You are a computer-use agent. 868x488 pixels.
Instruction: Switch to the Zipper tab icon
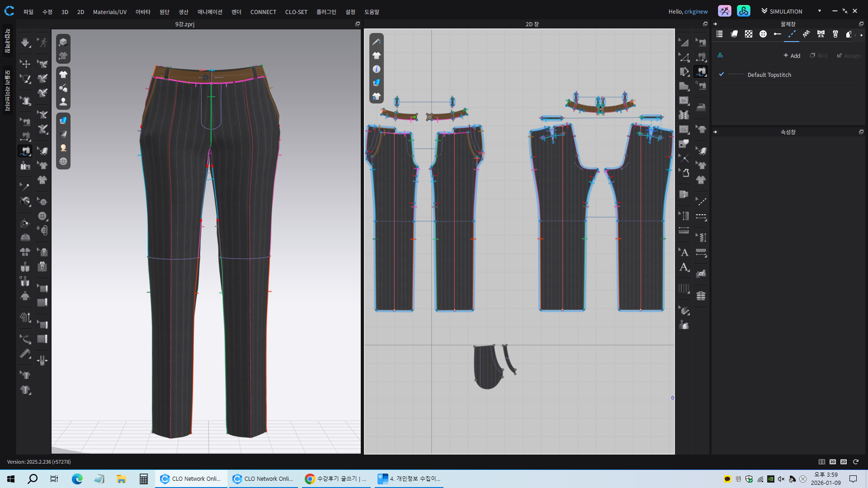[835, 34]
